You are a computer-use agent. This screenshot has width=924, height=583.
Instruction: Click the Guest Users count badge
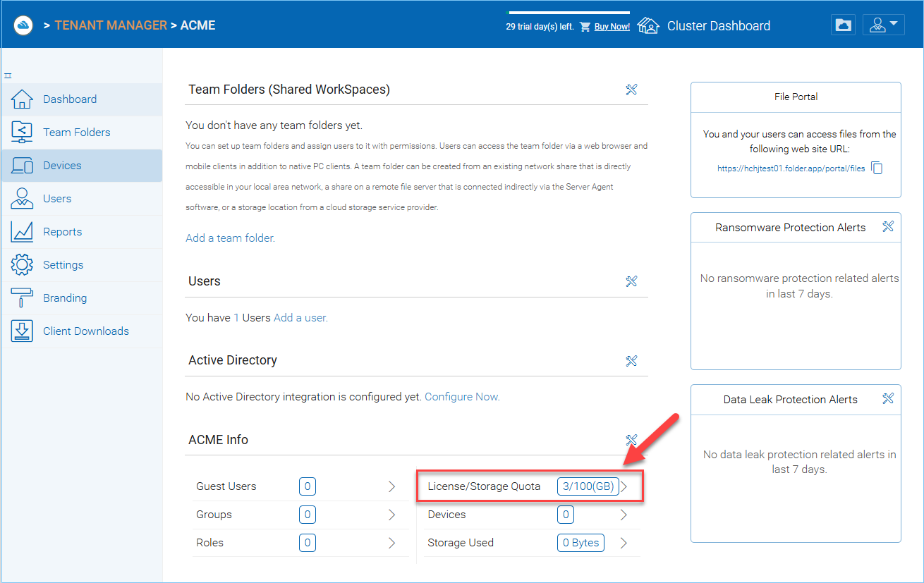point(307,486)
